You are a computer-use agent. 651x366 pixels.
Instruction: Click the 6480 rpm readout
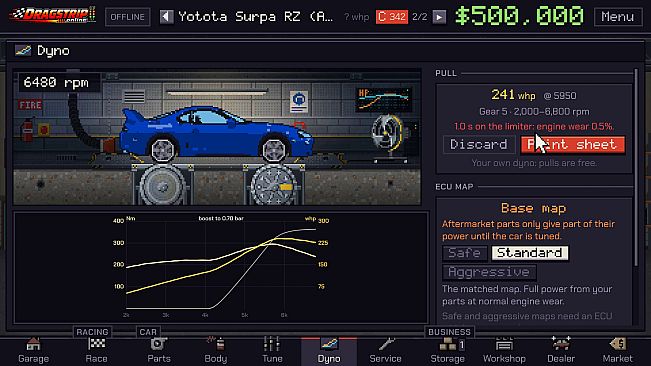(x=56, y=82)
